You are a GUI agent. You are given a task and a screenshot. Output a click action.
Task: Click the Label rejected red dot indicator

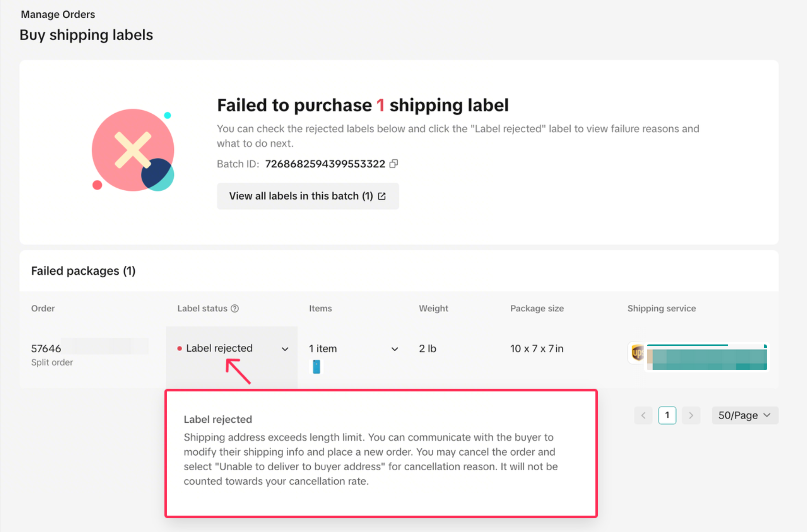point(179,349)
